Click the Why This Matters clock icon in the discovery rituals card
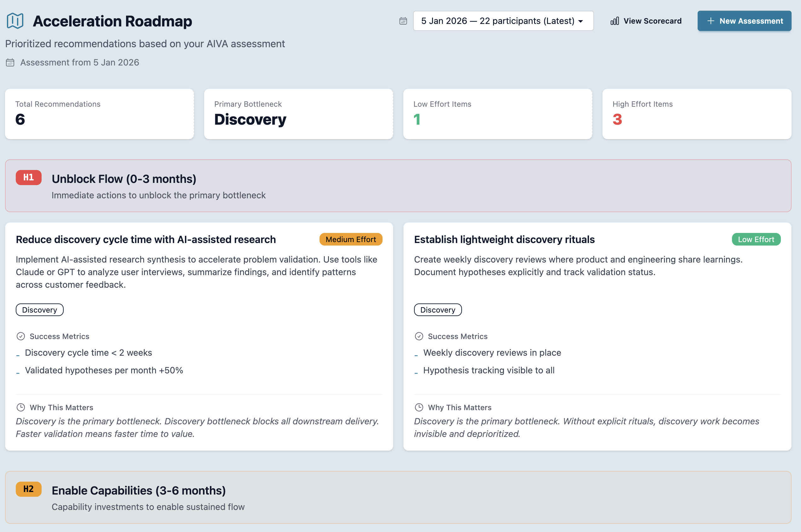 (x=419, y=407)
